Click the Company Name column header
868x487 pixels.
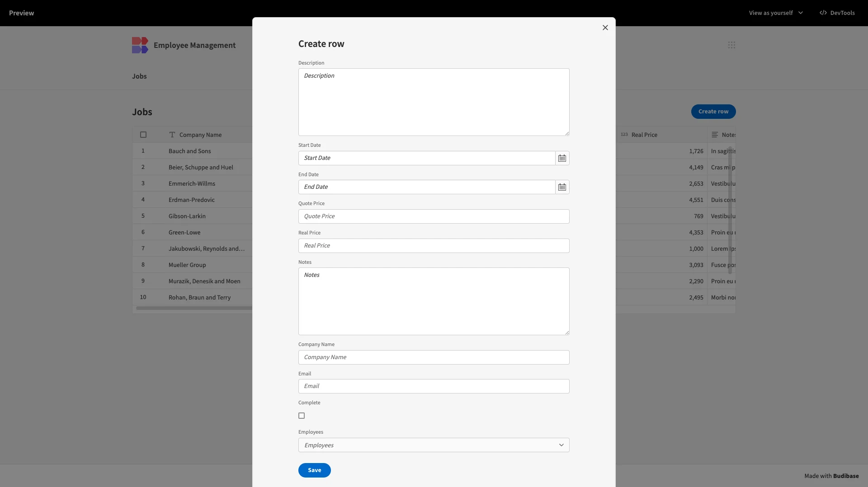tap(200, 135)
